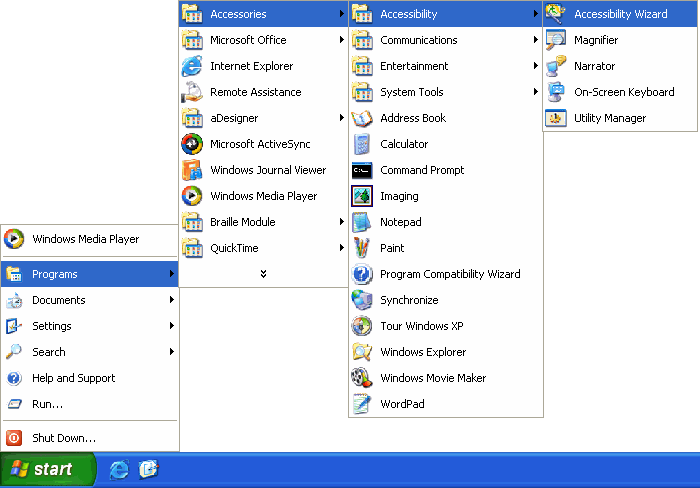The height and width of the screenshot is (488, 700).
Task: Click the Help and Support icon
Action: point(14,378)
